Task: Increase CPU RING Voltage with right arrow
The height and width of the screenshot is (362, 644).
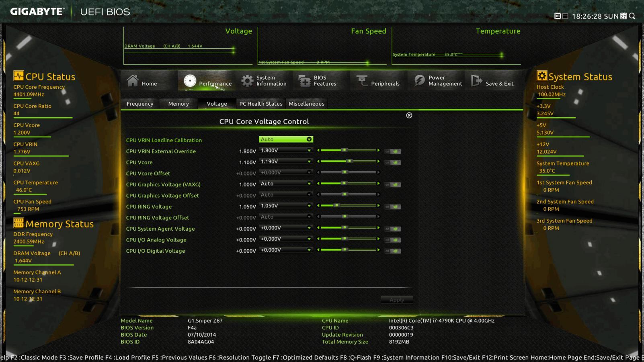Action: click(x=378, y=205)
